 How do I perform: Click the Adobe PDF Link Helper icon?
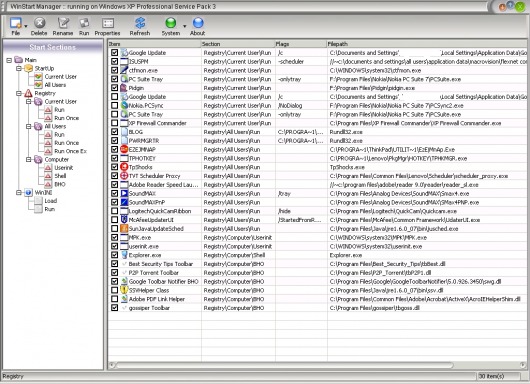(x=124, y=299)
